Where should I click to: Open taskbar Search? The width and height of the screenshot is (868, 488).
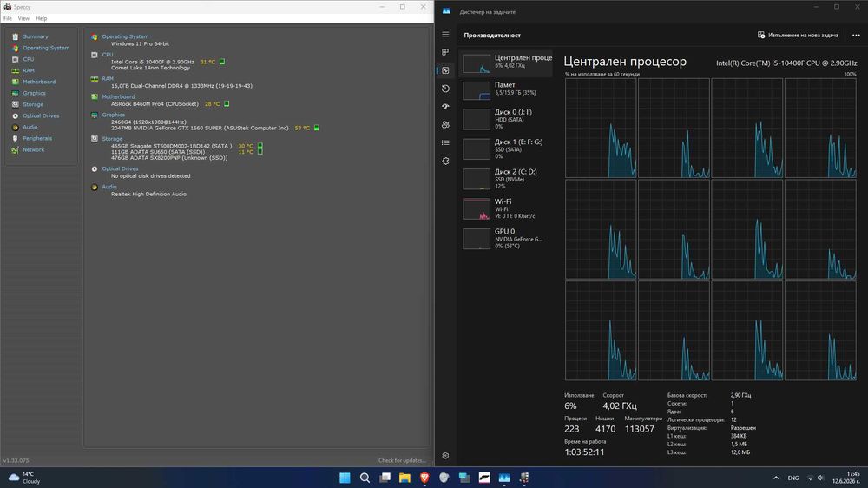(365, 478)
